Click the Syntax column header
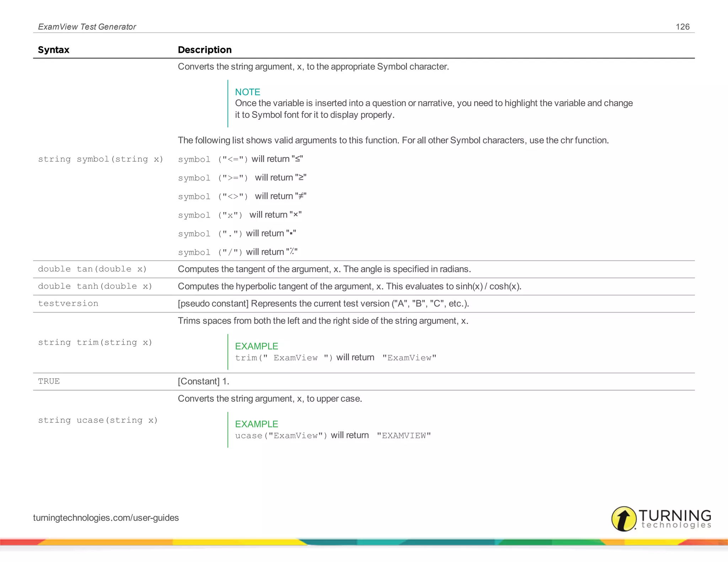This screenshot has width=728, height=562. click(53, 50)
